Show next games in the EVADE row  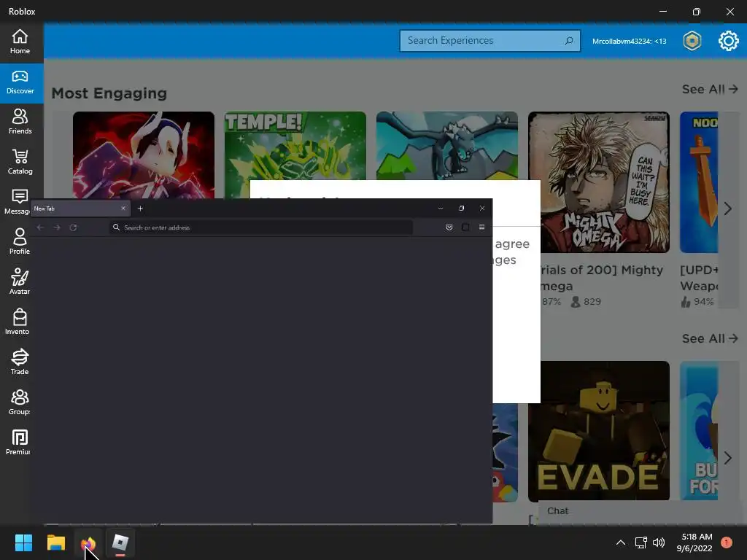point(727,458)
